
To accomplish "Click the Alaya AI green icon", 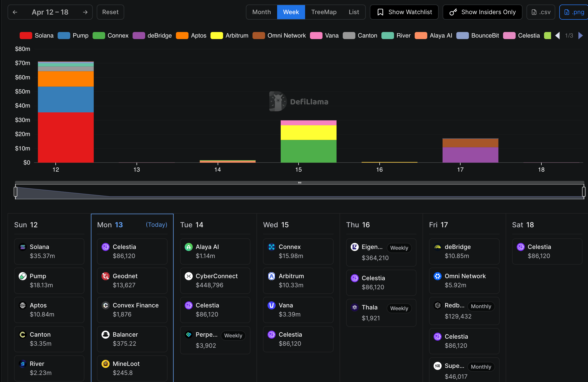I will (189, 247).
